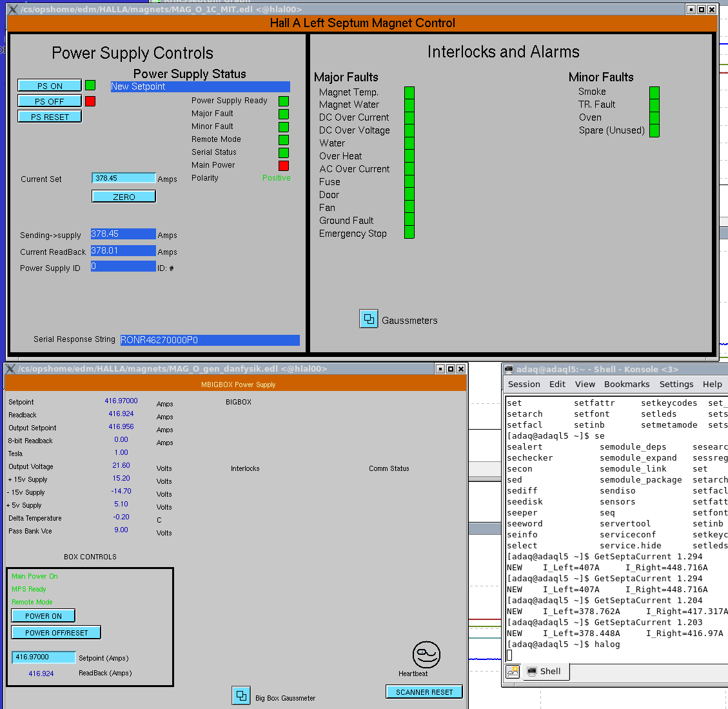Open the Help menu in Konsole

713,384
